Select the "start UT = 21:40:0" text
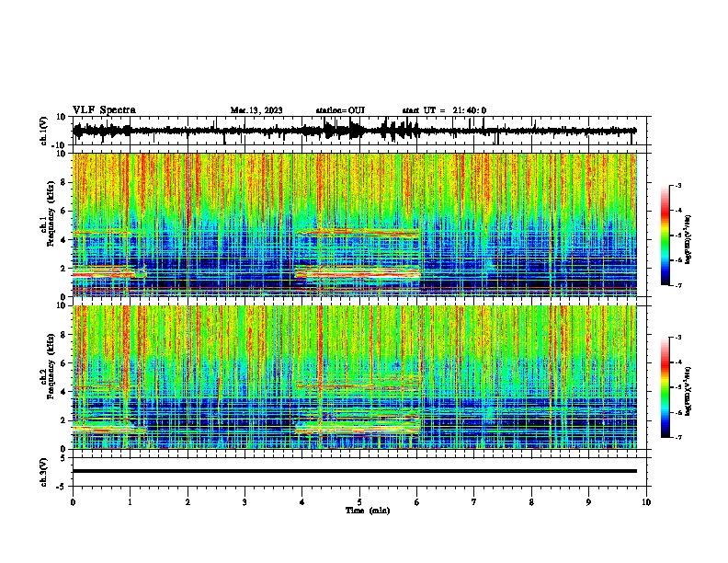 click(444, 110)
